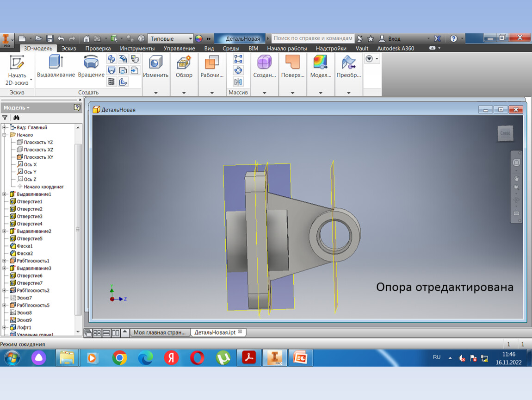
Task: Click the appearance color wheel icon
Action: (199, 38)
